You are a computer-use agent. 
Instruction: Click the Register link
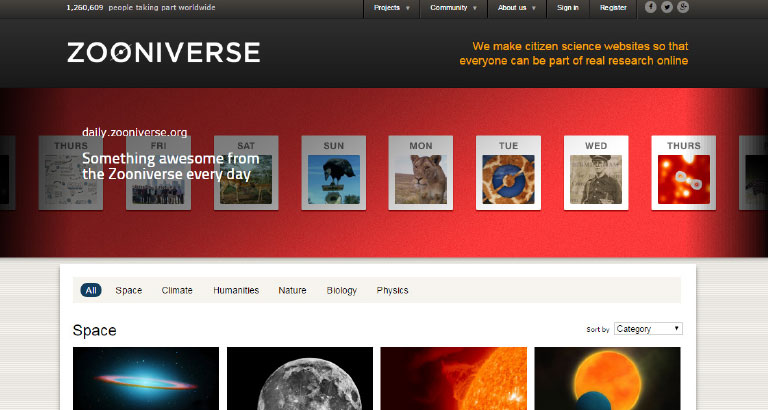pyautogui.click(x=613, y=8)
